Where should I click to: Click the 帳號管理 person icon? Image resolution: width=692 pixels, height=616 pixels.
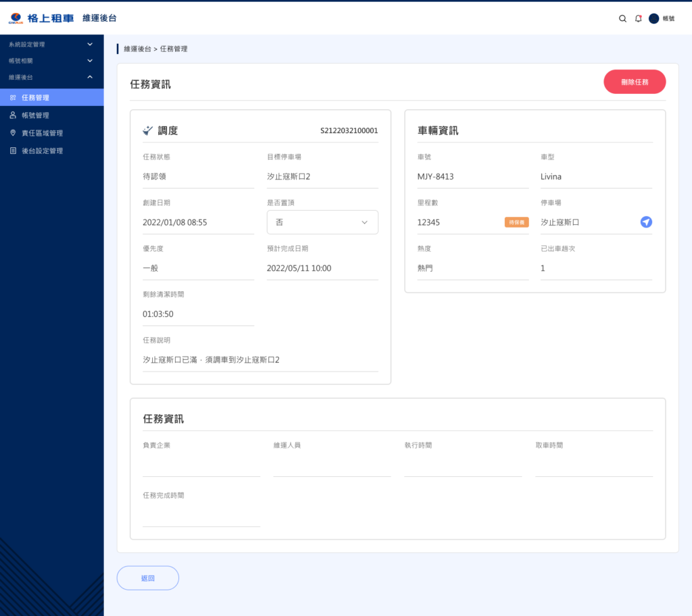point(13,115)
